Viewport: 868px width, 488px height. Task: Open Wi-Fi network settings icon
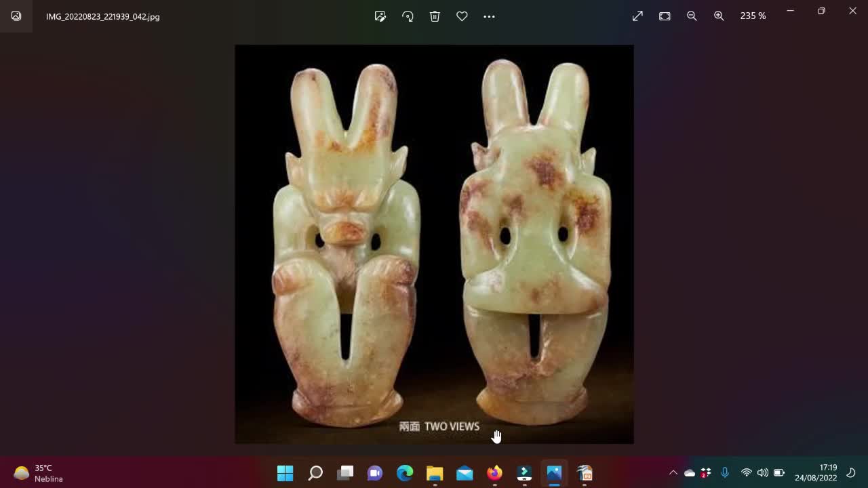(x=747, y=472)
